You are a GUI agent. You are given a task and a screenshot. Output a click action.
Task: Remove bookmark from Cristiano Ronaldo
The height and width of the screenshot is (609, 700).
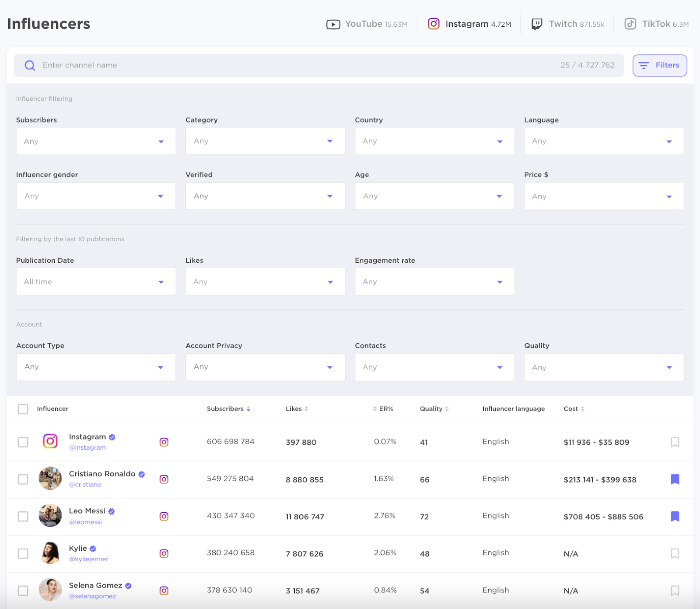tap(675, 479)
